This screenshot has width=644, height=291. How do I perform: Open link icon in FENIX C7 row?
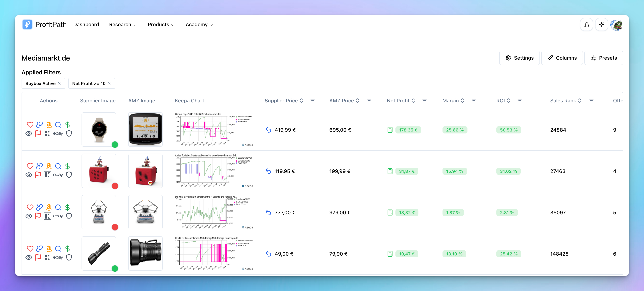[40, 249]
